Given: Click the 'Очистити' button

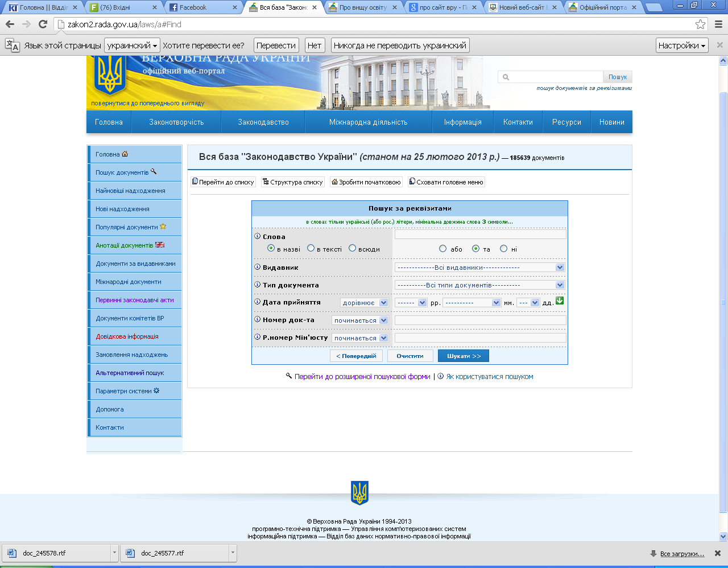Looking at the screenshot, I should (x=410, y=356).
